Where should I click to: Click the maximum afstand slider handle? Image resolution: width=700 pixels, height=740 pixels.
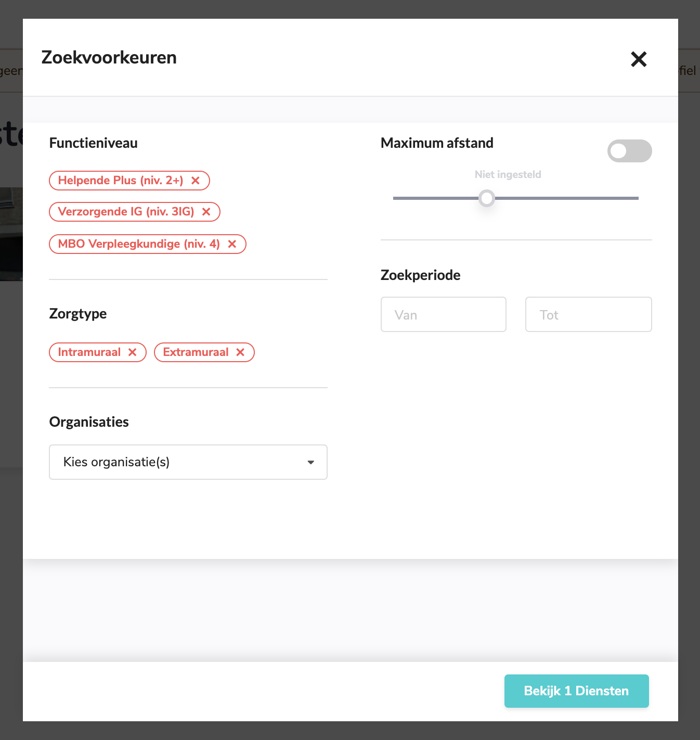click(487, 198)
